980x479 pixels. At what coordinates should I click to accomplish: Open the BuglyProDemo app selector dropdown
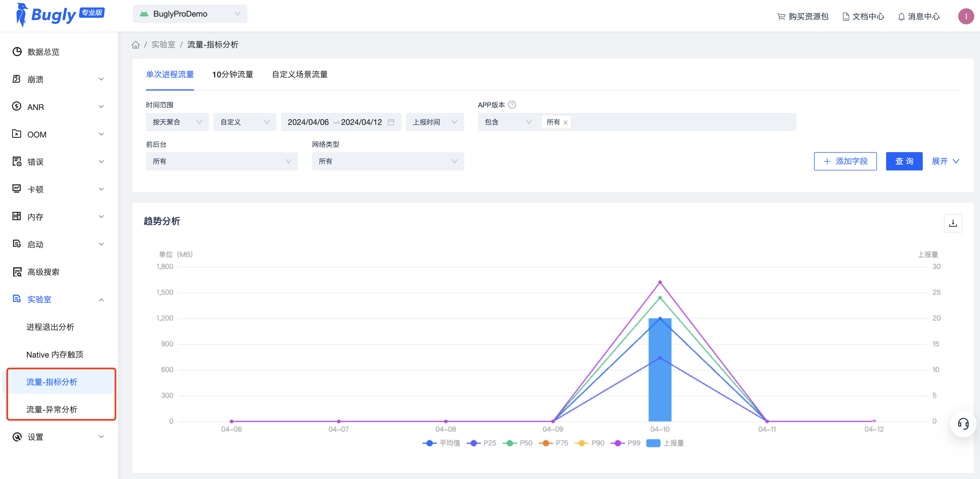pyautogui.click(x=190, y=14)
